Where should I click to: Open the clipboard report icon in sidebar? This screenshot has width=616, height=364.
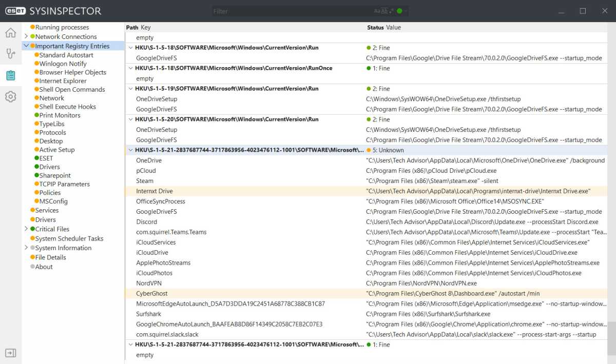[x=10, y=75]
